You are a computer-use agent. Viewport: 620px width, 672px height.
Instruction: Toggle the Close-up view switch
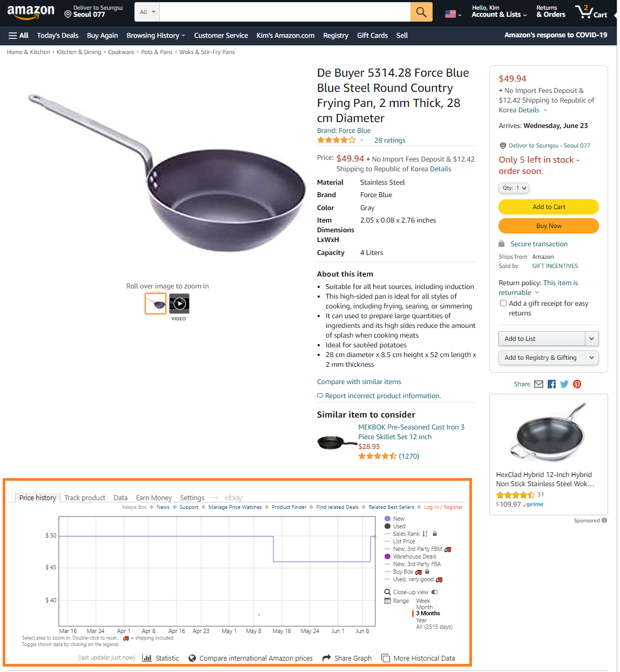point(434,592)
